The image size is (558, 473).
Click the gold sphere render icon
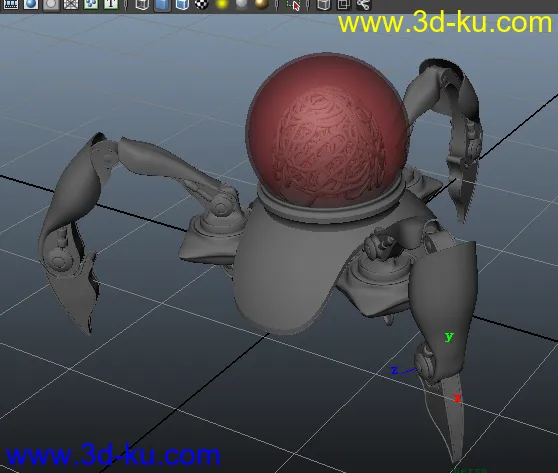click(x=262, y=4)
